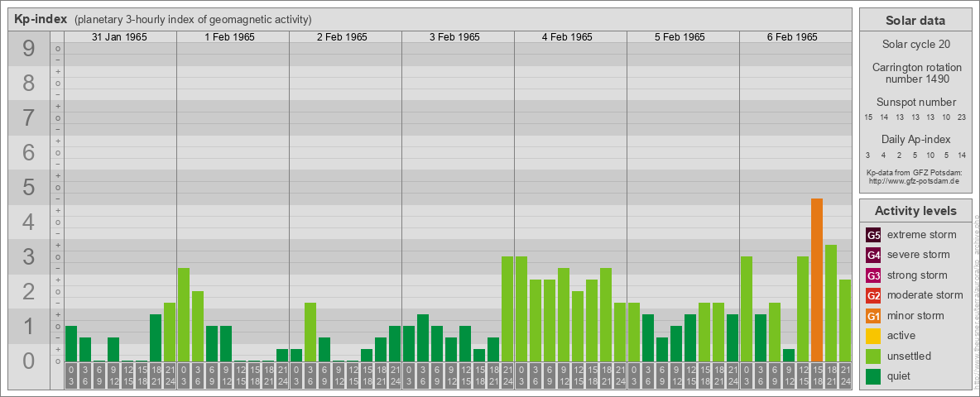Select the 4 Feb 1965 date header
This screenshot has width=980, height=397.
pos(567,37)
